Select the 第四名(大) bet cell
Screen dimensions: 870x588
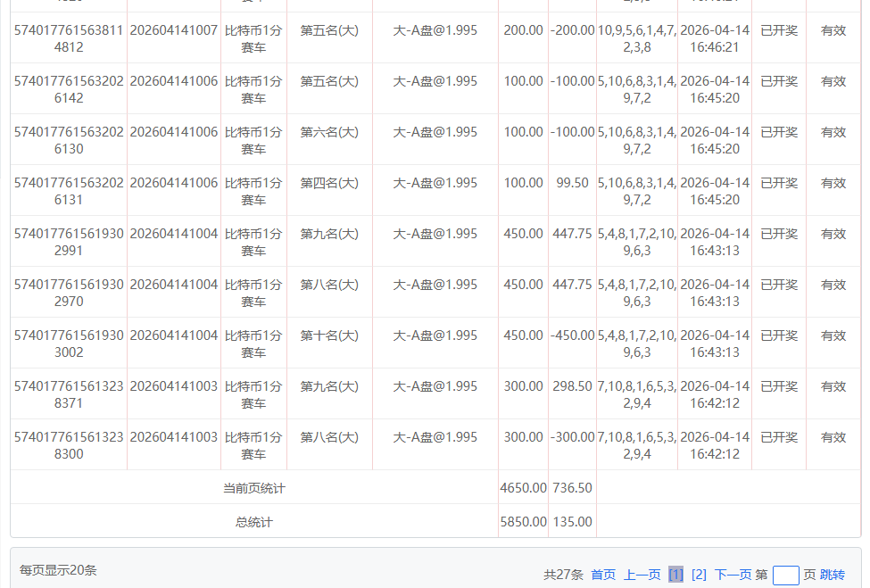click(329, 183)
